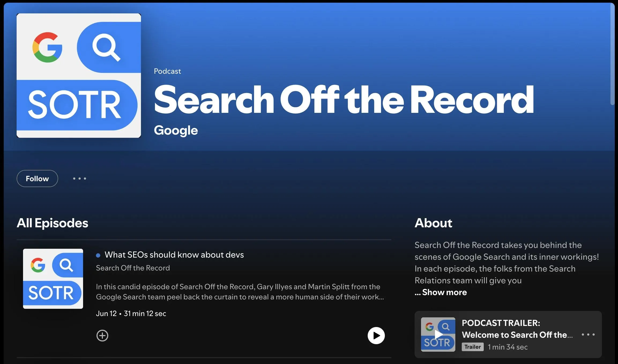Click the 'About' heading
This screenshot has width=618, height=364.
click(x=433, y=223)
